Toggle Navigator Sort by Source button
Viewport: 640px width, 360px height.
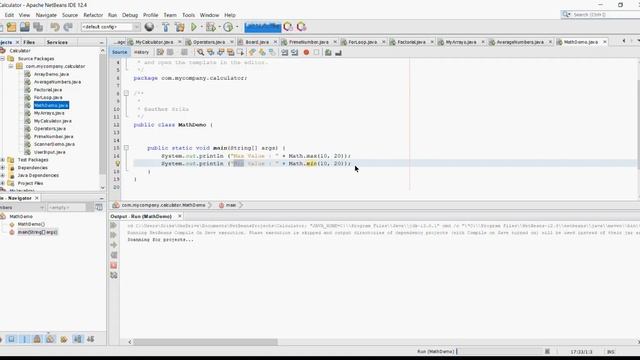click(91, 339)
